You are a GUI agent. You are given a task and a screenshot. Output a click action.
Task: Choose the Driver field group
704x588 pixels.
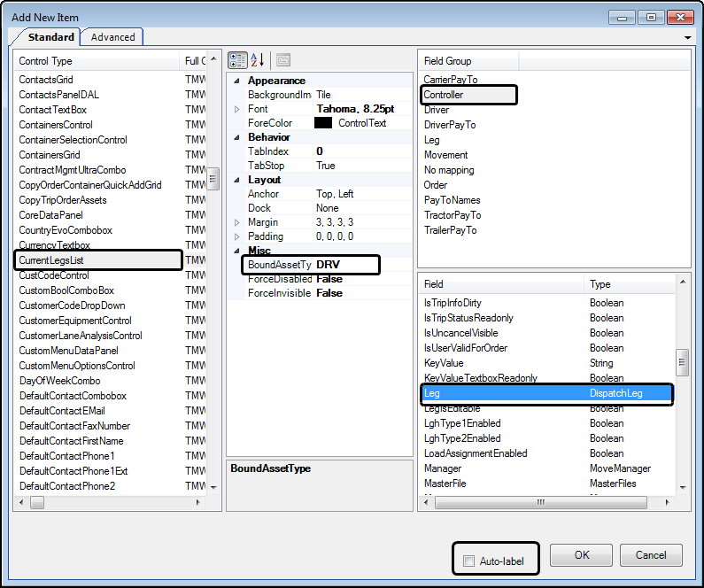click(x=437, y=110)
